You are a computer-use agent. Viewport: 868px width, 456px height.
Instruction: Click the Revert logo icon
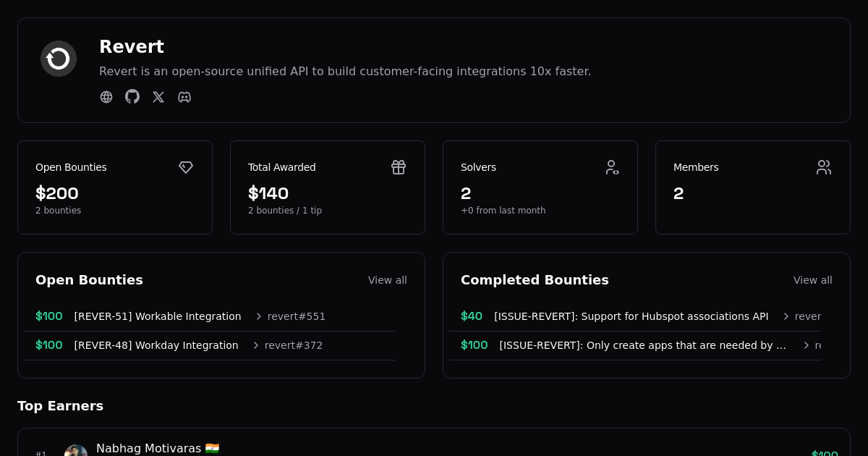tap(59, 59)
